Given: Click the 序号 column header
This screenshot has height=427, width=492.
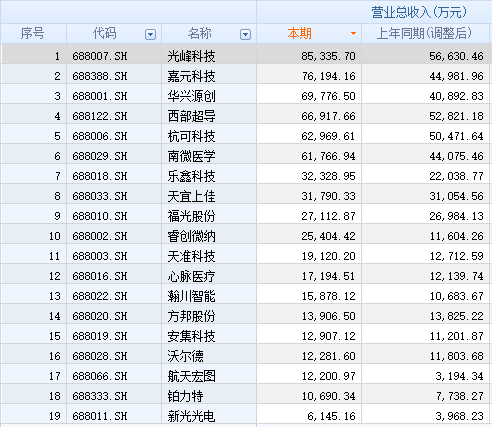Looking at the screenshot, I should click(33, 34).
